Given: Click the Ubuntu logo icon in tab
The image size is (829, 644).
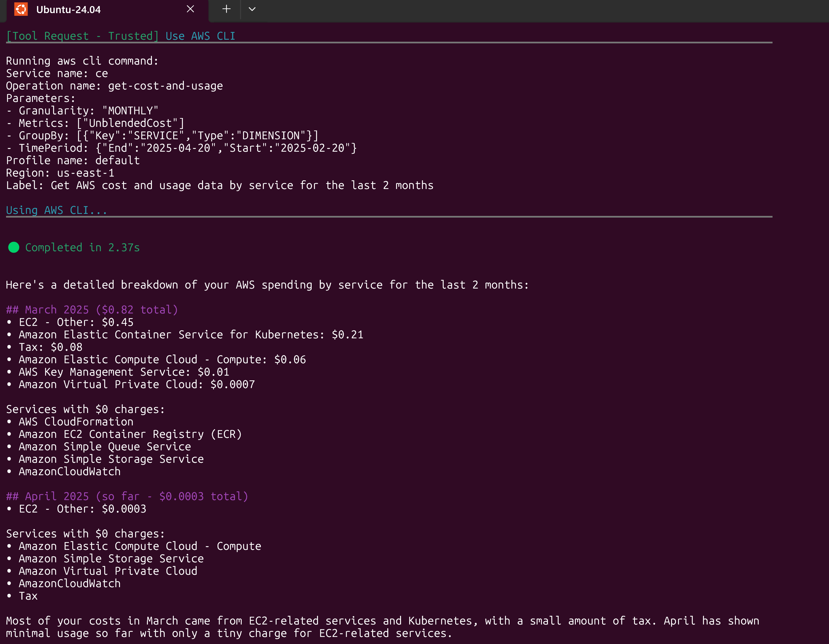Looking at the screenshot, I should click(x=21, y=9).
